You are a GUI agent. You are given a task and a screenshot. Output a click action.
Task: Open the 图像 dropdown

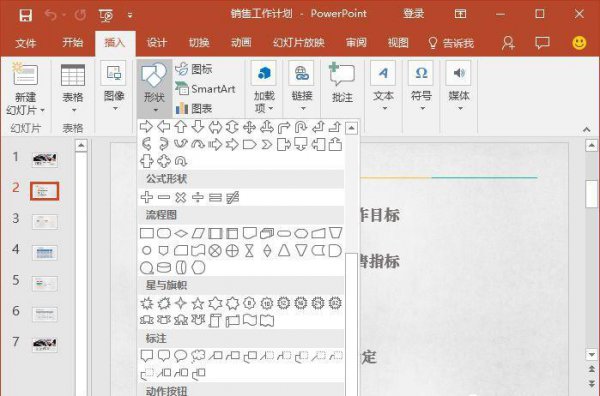tap(114, 86)
